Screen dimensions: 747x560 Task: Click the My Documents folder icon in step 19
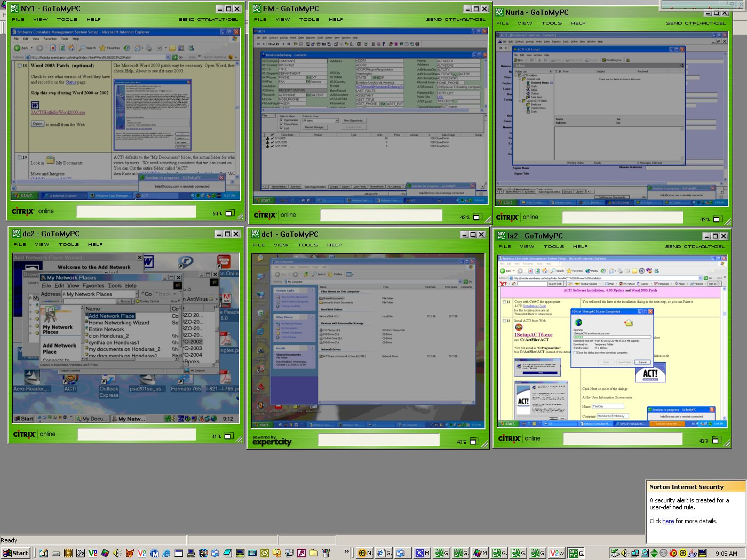click(x=50, y=159)
